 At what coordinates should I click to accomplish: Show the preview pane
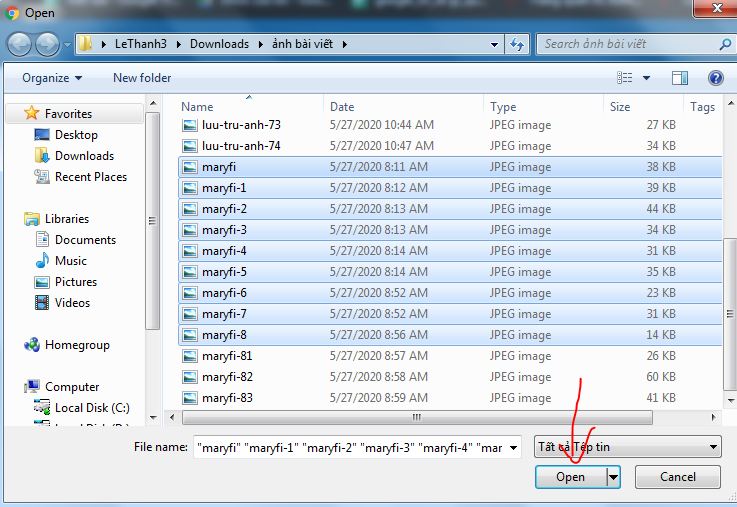[680, 78]
